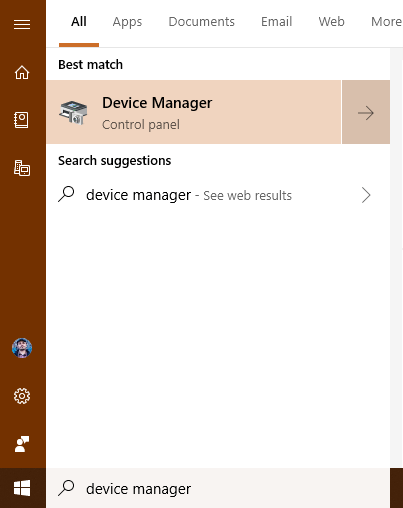Open the Settings gear in sidebar
Viewport: 403px width, 508px height.
(x=22, y=396)
